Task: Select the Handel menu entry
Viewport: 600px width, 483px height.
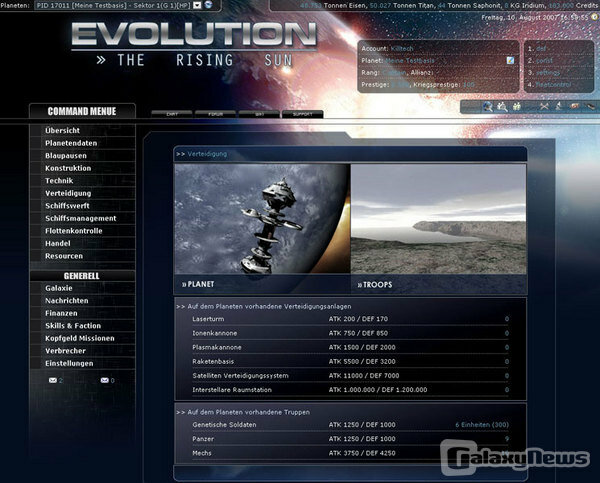Action: click(58, 243)
